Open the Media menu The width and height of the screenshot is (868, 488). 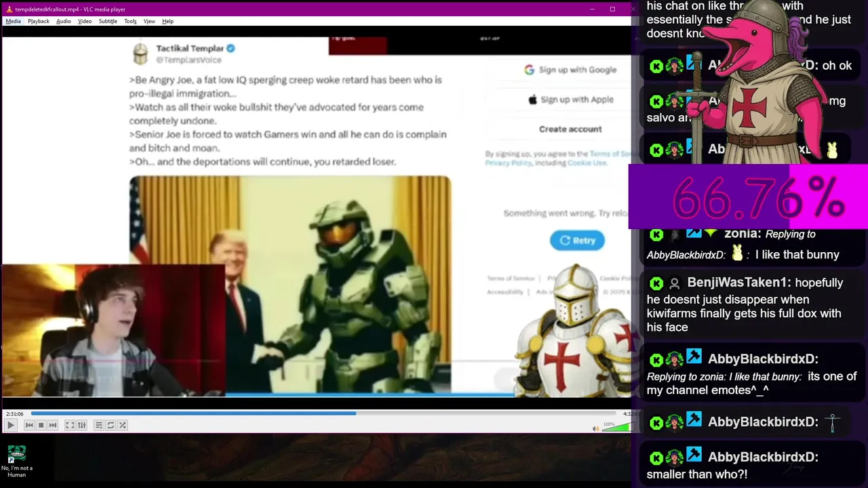pyautogui.click(x=13, y=21)
